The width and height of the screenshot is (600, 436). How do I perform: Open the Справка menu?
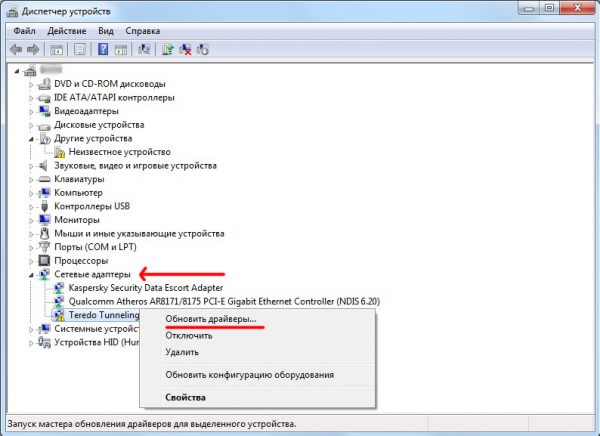[x=143, y=31]
